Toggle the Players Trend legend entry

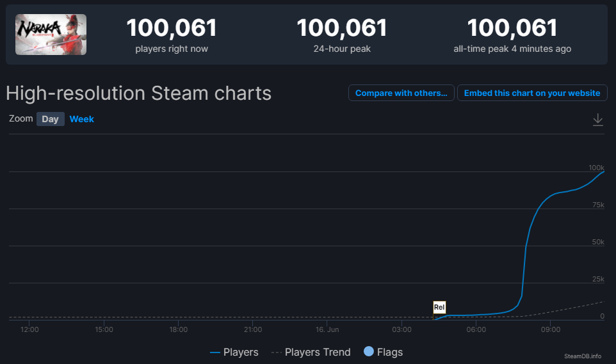tap(311, 352)
